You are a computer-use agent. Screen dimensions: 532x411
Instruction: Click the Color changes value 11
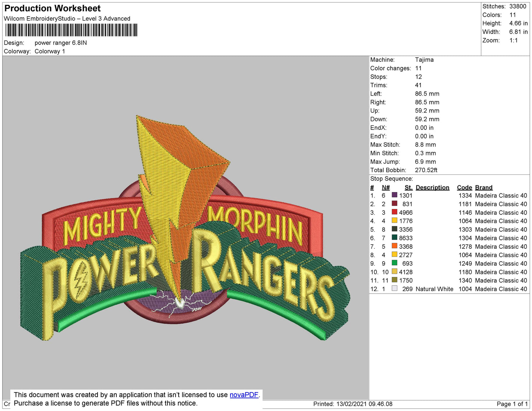click(418, 68)
